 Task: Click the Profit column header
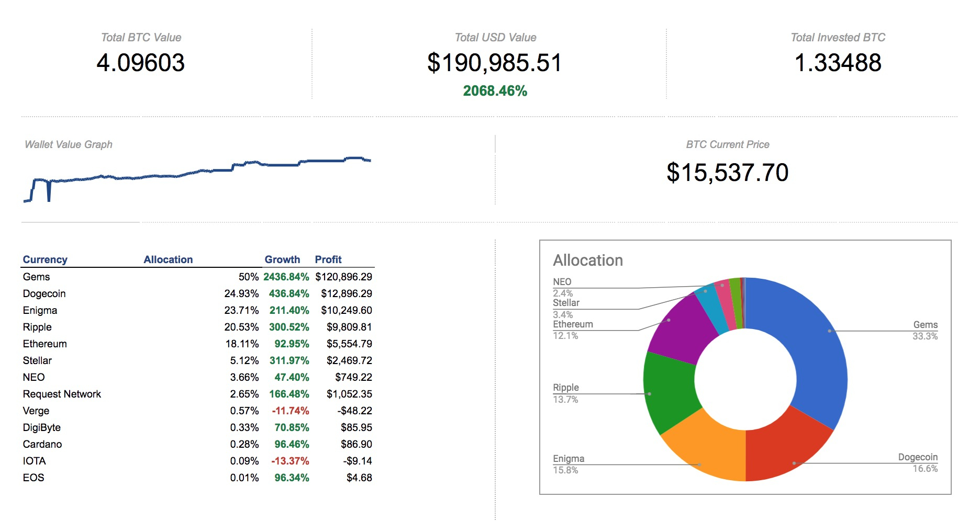(x=328, y=259)
